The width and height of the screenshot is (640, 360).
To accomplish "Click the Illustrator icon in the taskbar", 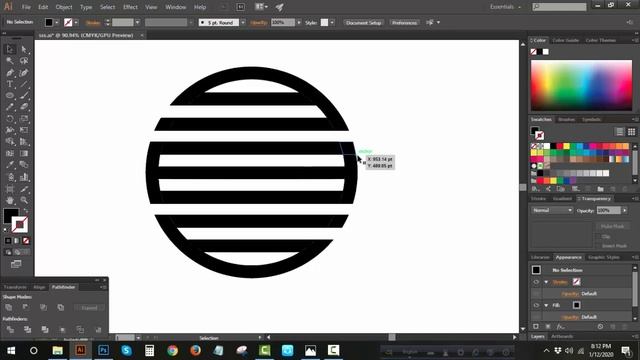I will [x=80, y=350].
